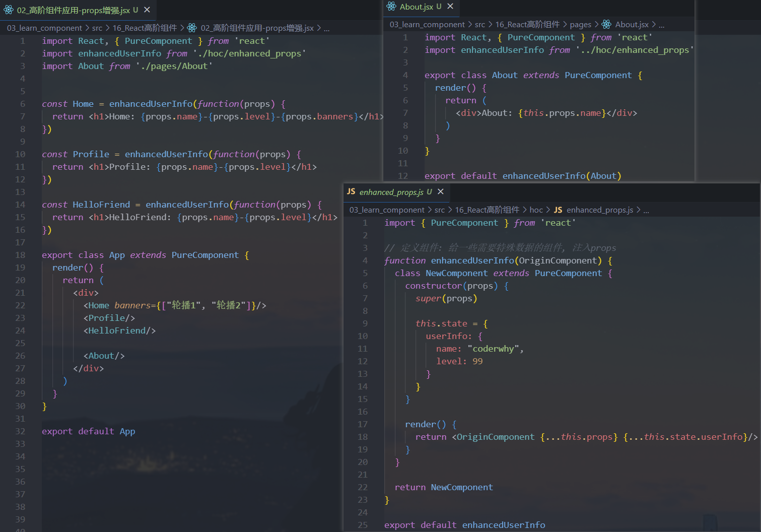Open hoc folder in enhanced_props breadcrumb
Screen dimensions: 761x532
tap(536, 210)
